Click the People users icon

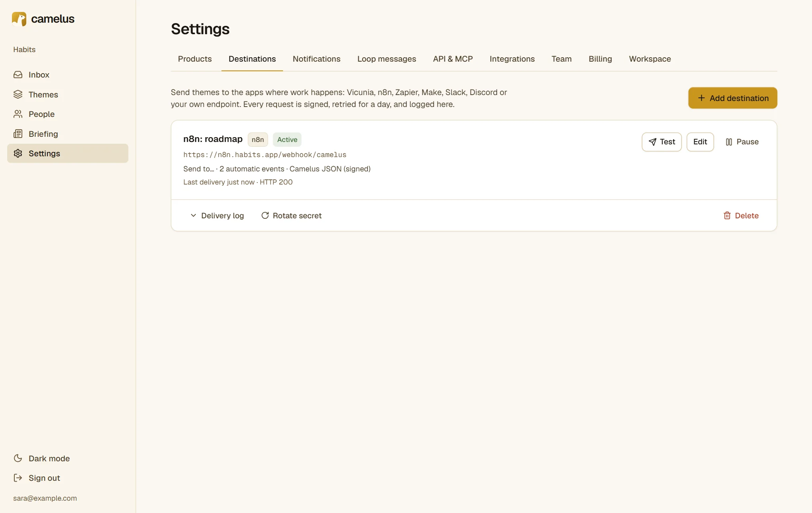tap(18, 114)
